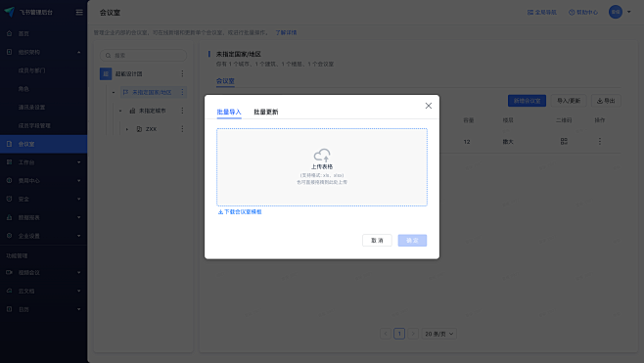Focus the 搜索 search box in the tree panel
Screen dimensions: 644x363
143,55
